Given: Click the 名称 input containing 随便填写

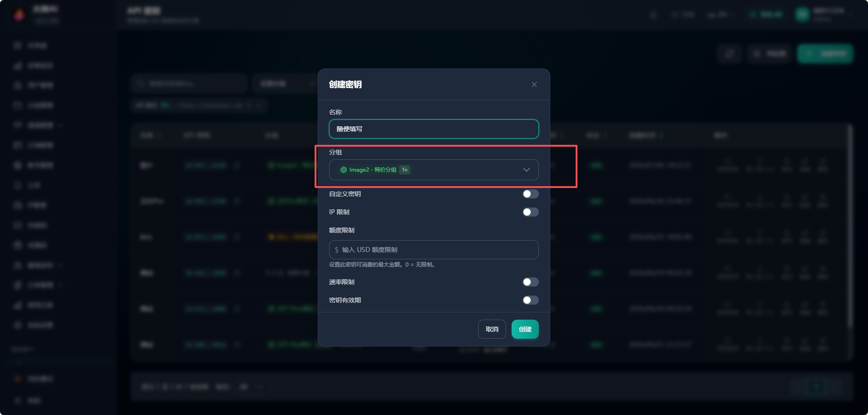Looking at the screenshot, I should point(434,129).
